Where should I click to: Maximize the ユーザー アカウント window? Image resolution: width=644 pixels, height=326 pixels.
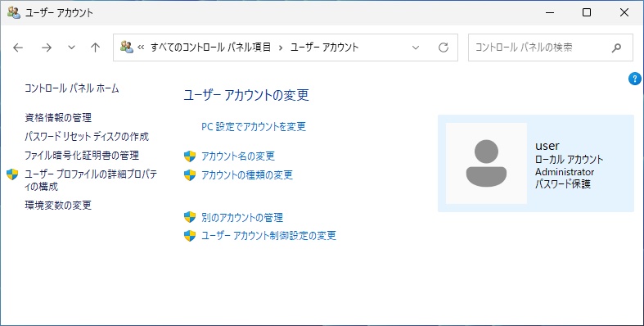pos(587,13)
